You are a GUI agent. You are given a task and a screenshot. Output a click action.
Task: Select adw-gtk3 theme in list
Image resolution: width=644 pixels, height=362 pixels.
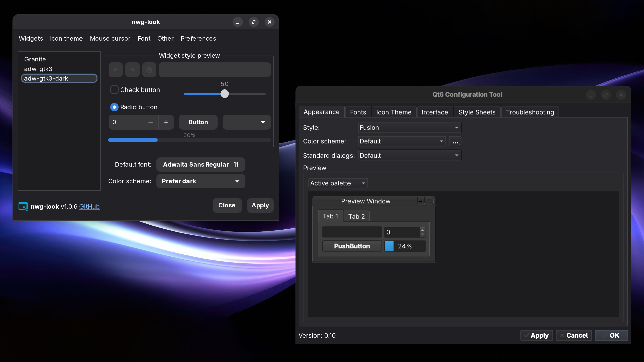click(59, 69)
